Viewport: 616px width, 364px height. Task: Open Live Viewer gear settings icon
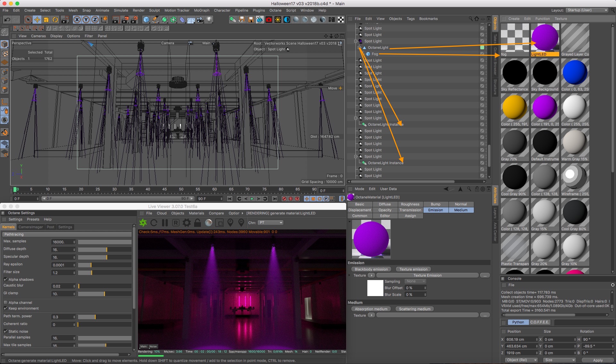186,223
